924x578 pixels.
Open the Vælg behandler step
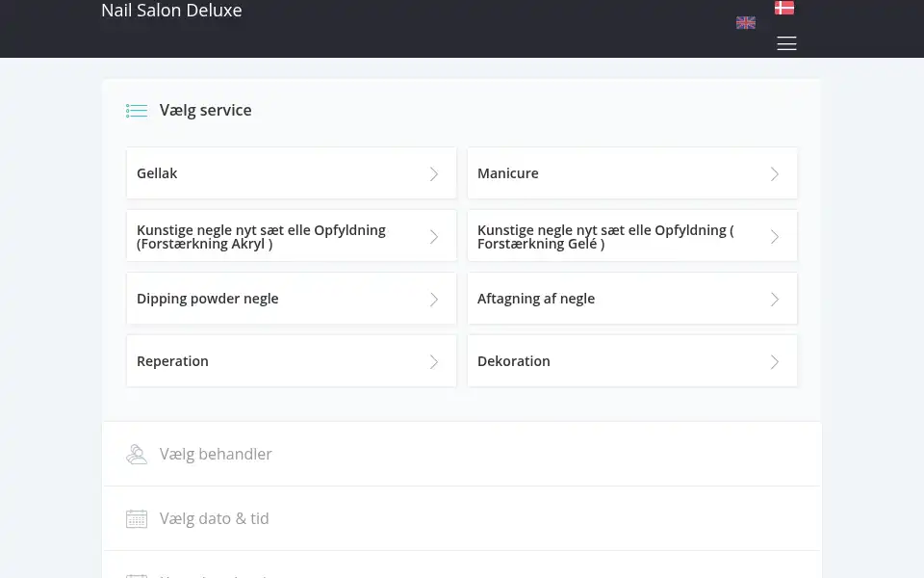pos(462,454)
